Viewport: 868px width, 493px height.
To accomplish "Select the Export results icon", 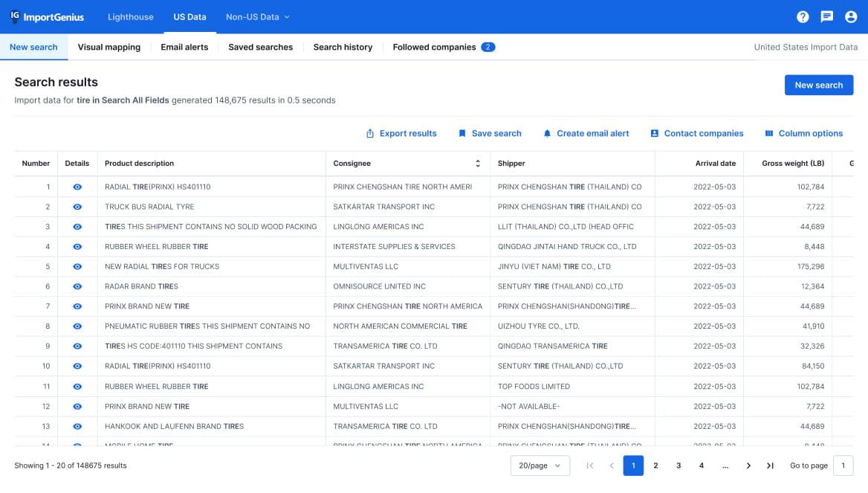I will [369, 133].
